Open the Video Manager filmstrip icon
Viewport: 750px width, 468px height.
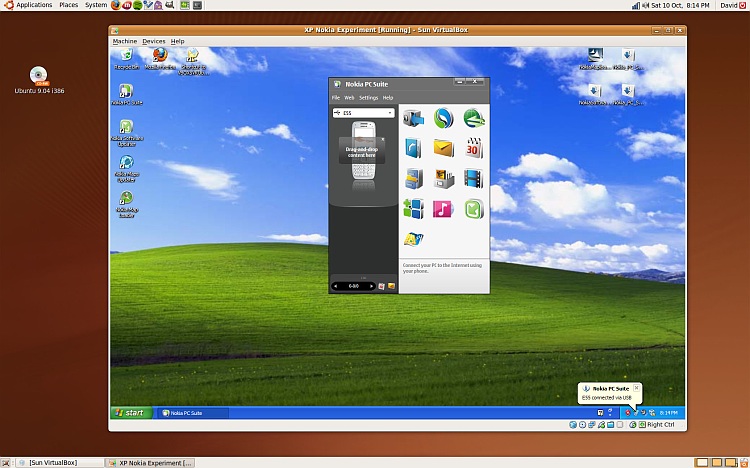click(474, 178)
